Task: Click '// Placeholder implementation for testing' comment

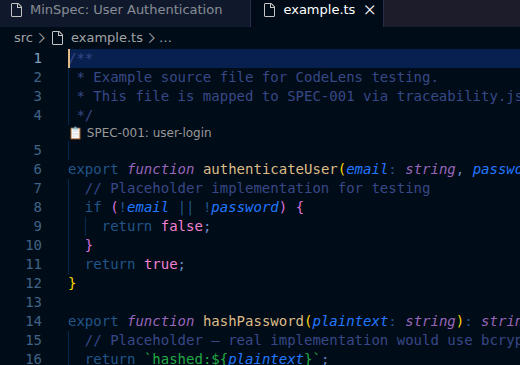Action: (257, 188)
